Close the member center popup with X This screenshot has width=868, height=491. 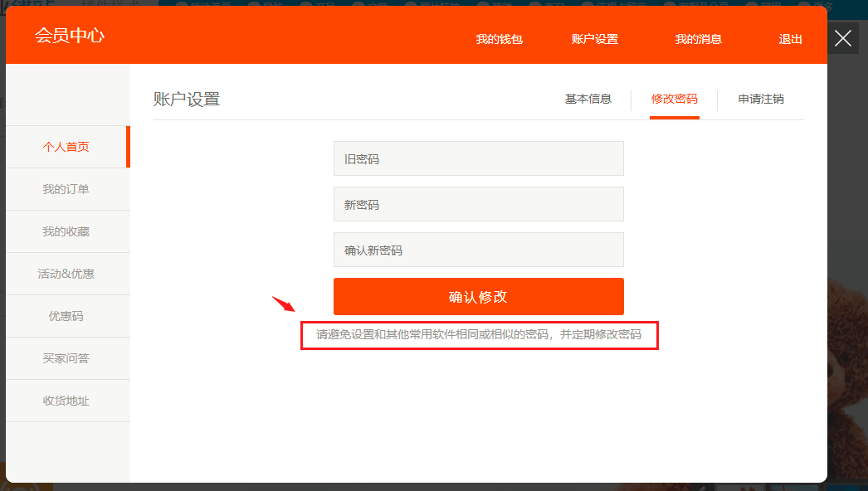(x=843, y=38)
